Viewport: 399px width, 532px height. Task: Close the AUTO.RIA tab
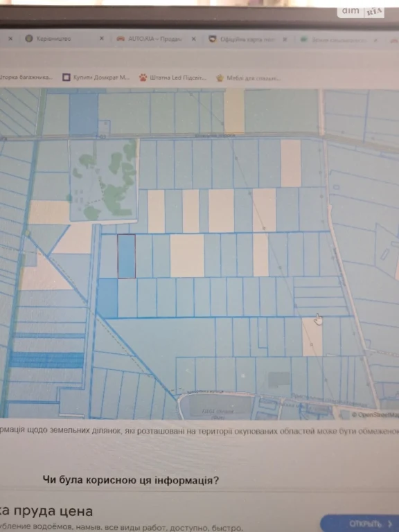193,39
